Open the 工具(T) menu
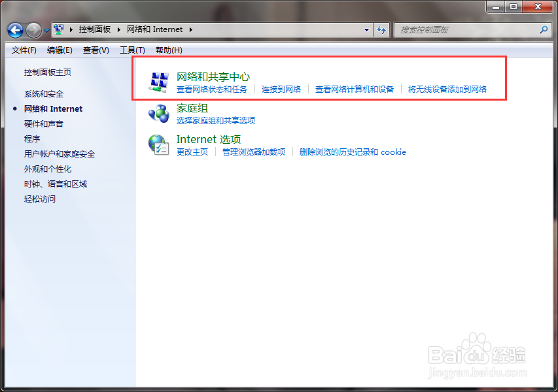Screen dimensions: 558x392 point(132,50)
